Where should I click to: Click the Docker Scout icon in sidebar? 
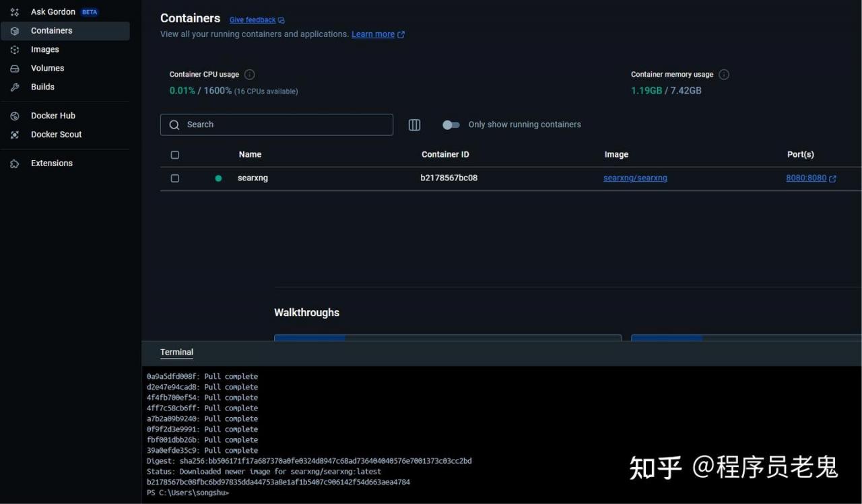tap(15, 135)
